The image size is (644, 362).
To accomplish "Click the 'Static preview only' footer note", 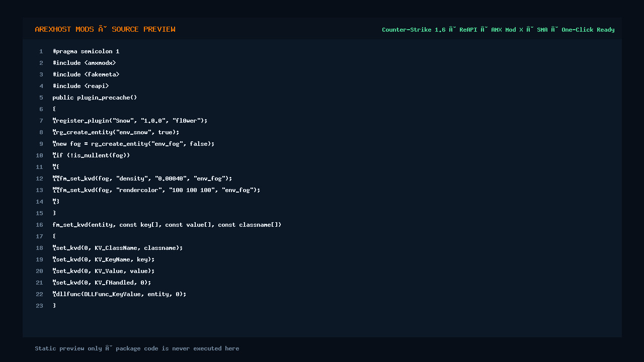I will [x=137, y=348].
